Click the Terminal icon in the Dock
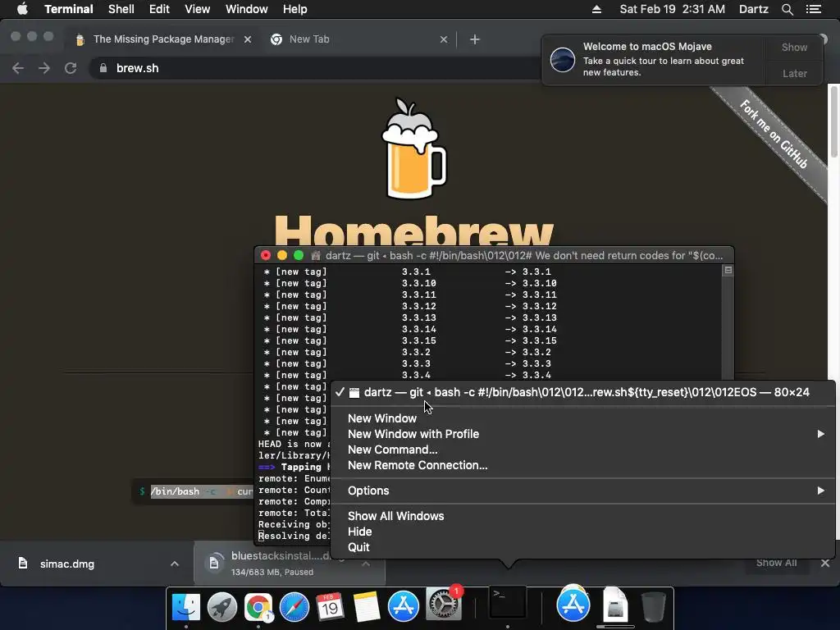840x630 pixels. point(507,603)
